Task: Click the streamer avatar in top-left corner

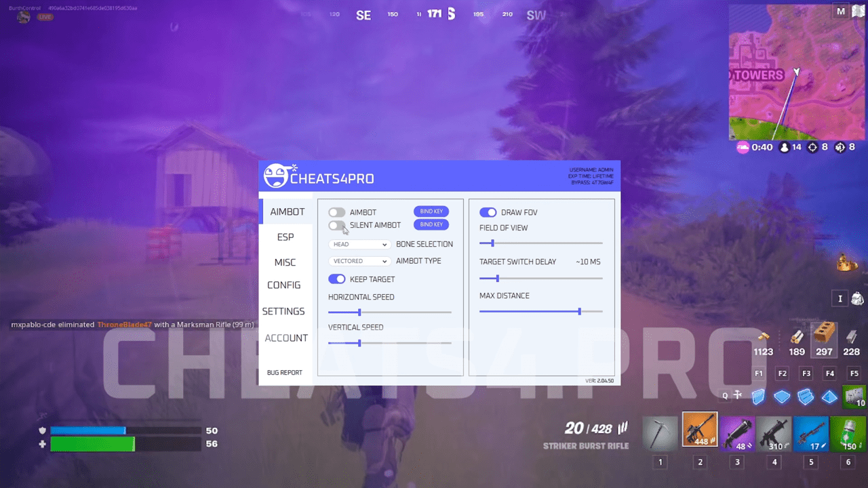Action: 24,17
